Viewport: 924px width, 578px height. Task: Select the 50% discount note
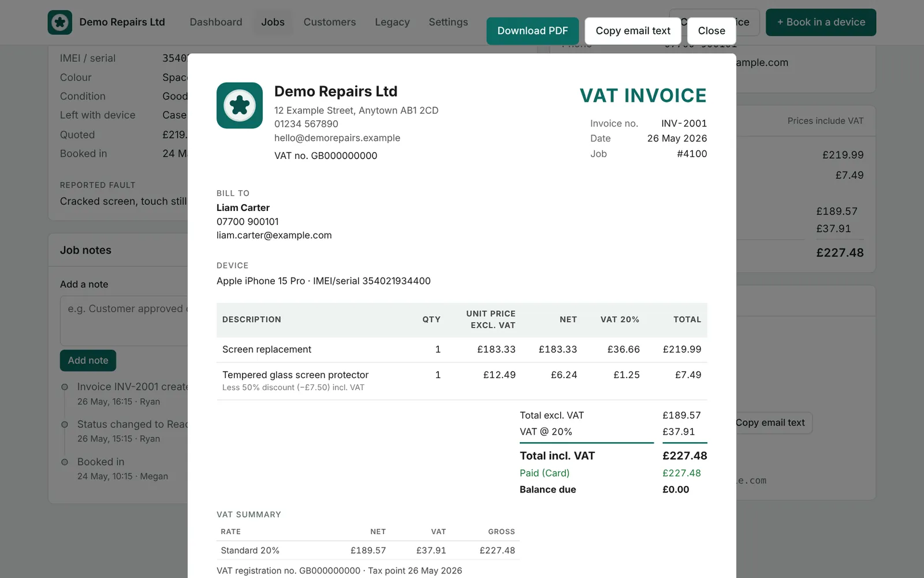click(293, 387)
